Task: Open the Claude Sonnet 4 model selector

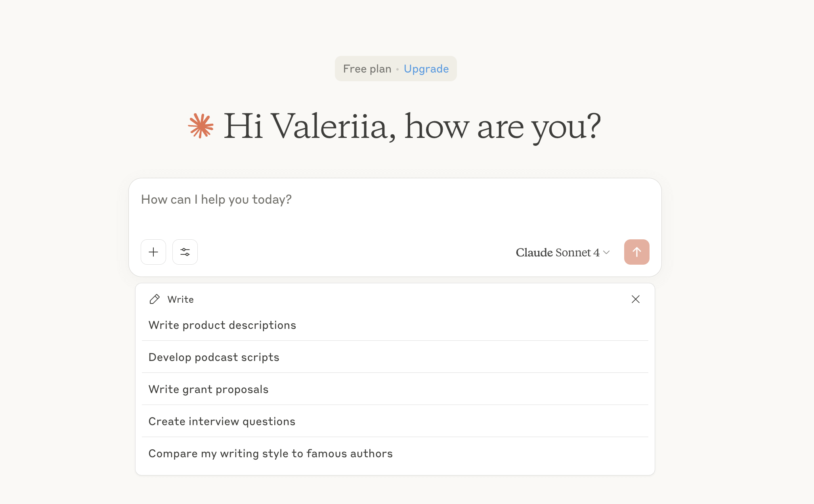Action: (x=557, y=252)
